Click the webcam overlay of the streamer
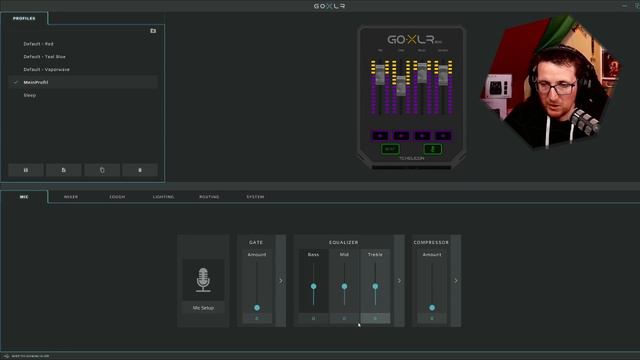The image size is (640, 360). point(551,82)
